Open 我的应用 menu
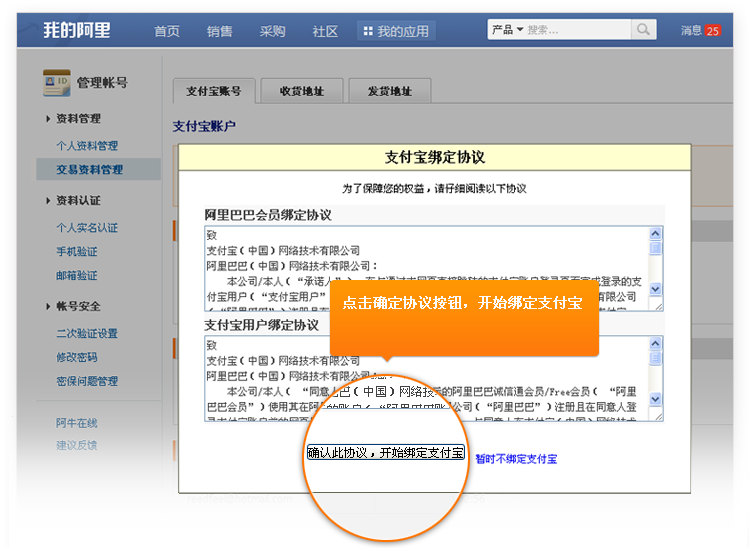750x548 pixels. pyautogui.click(x=396, y=32)
